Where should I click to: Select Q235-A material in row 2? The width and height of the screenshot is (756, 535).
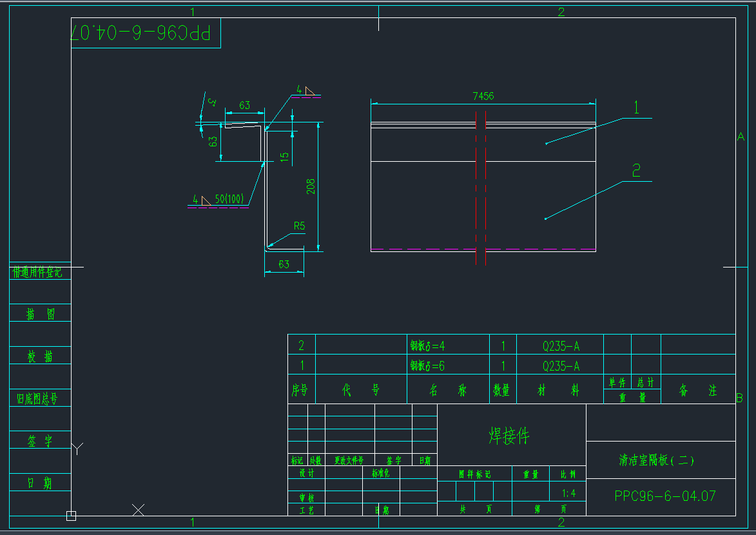561,346
